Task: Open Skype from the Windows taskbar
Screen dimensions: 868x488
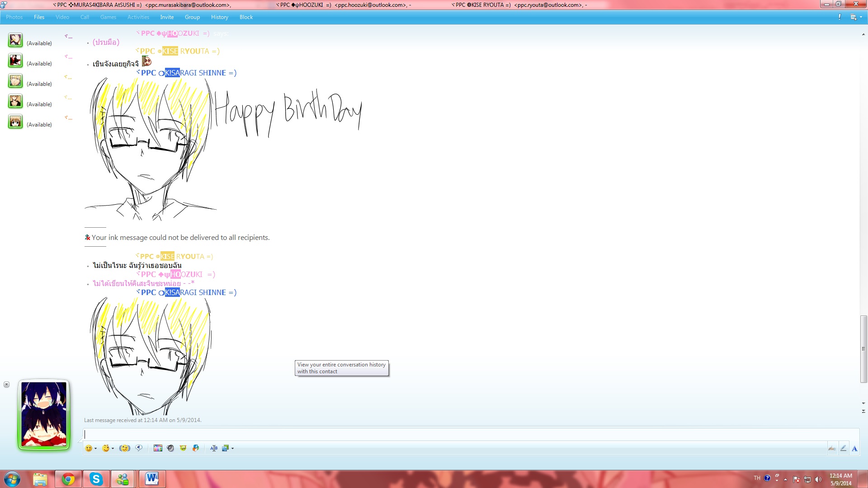Action: [96, 479]
